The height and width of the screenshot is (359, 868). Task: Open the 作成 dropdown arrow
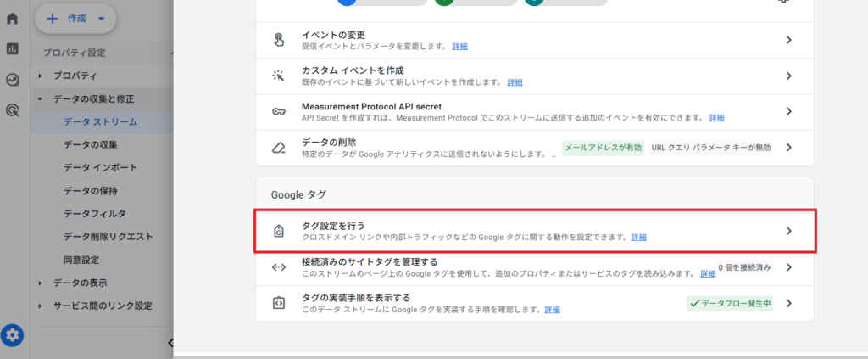[x=101, y=19]
